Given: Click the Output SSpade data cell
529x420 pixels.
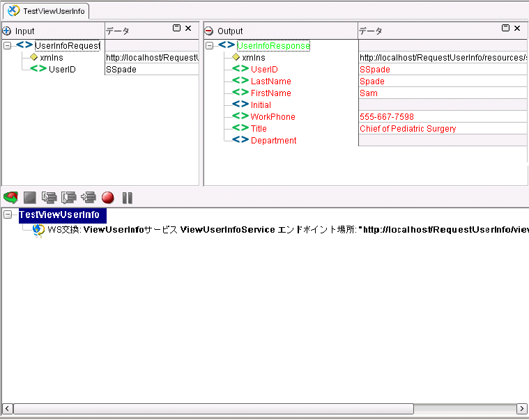Looking at the screenshot, I should click(x=443, y=70).
